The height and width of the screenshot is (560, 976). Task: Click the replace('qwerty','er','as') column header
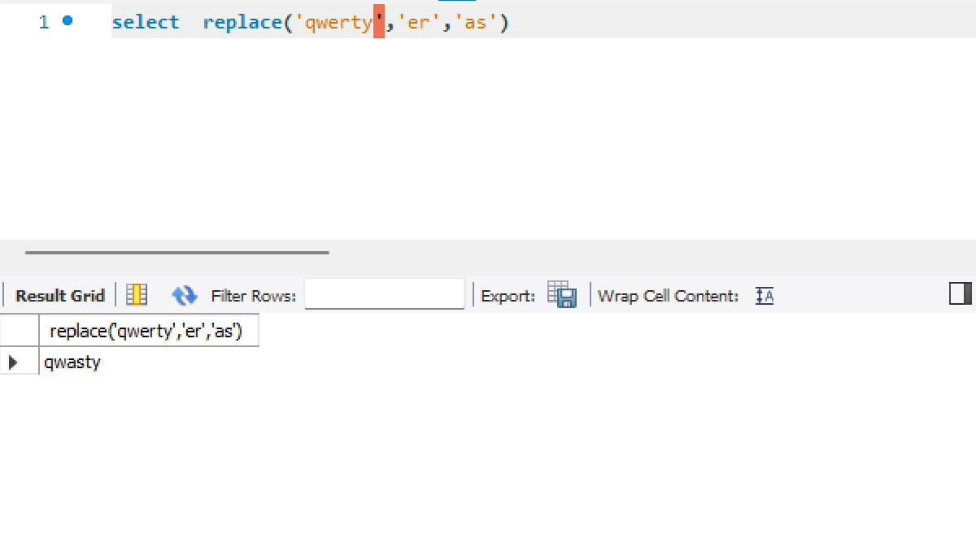coord(149,331)
